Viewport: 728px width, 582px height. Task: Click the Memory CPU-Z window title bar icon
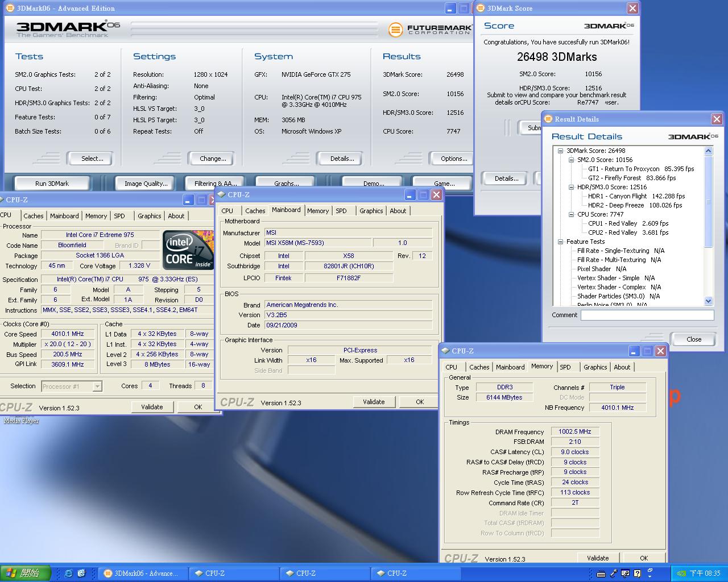(445, 351)
